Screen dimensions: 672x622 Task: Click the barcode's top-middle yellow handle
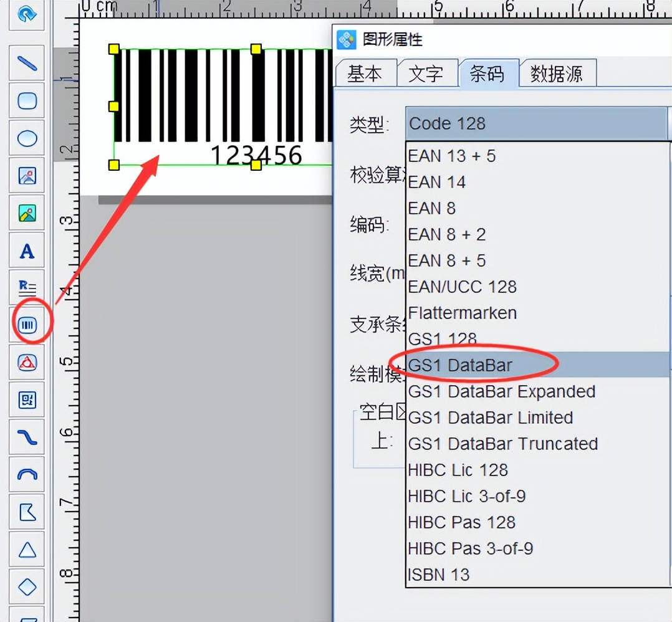click(x=256, y=49)
